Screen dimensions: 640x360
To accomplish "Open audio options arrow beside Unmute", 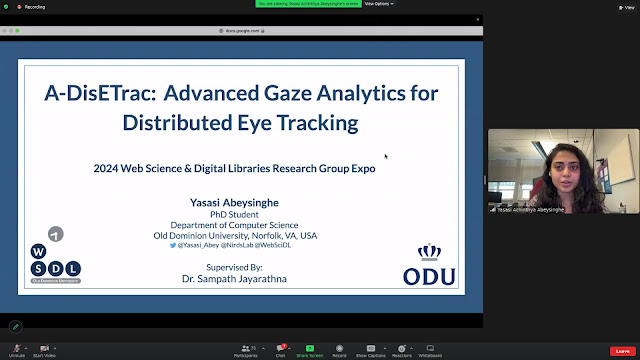I will tap(26, 348).
